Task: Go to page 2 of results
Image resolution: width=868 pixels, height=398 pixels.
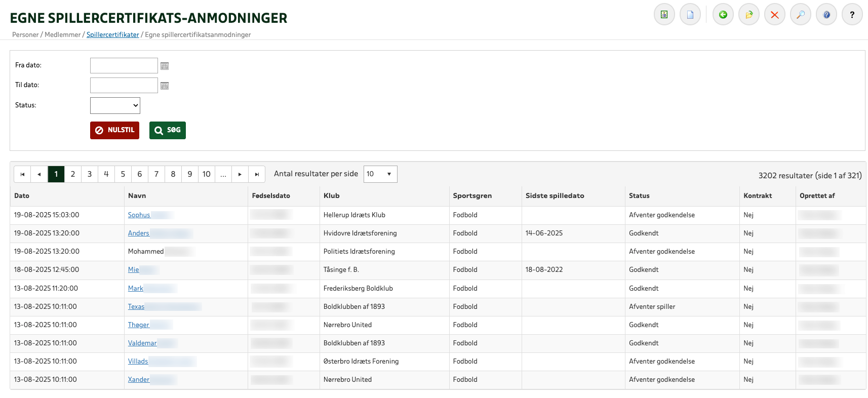Action: click(73, 174)
